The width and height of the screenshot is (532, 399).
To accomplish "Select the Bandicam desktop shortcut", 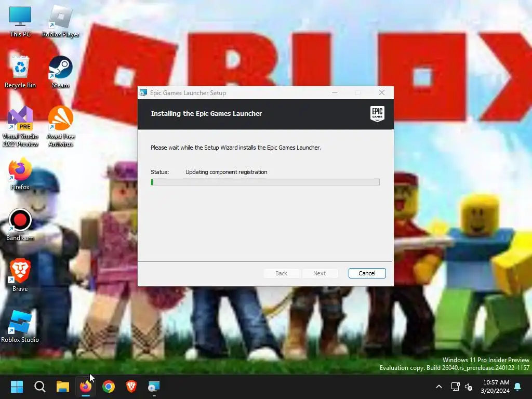I will pyautogui.click(x=20, y=225).
